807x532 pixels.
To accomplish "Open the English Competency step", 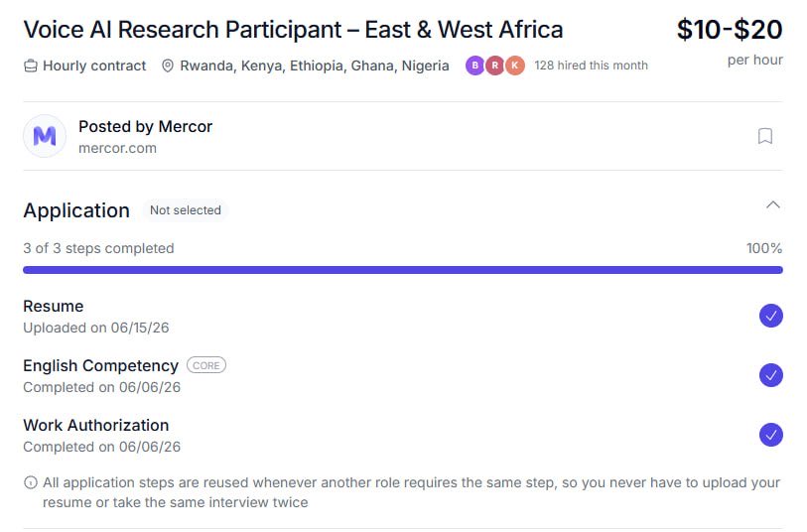I will point(403,376).
